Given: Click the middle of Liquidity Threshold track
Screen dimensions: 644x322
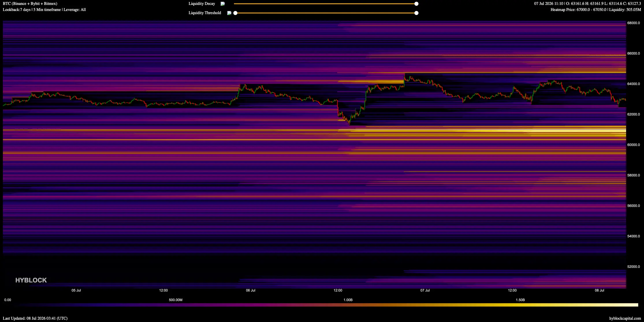Looking at the screenshot, I should 326,13.
